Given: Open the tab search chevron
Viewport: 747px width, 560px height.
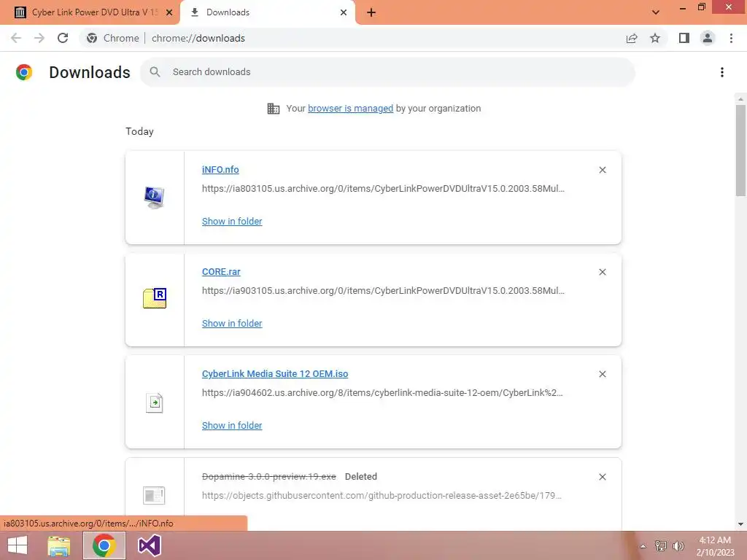Looking at the screenshot, I should click(656, 12).
